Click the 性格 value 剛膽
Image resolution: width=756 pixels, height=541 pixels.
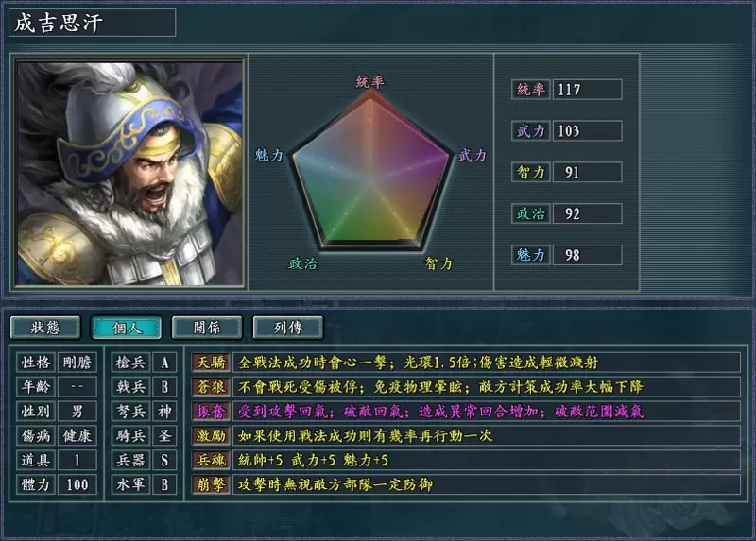click(77, 363)
